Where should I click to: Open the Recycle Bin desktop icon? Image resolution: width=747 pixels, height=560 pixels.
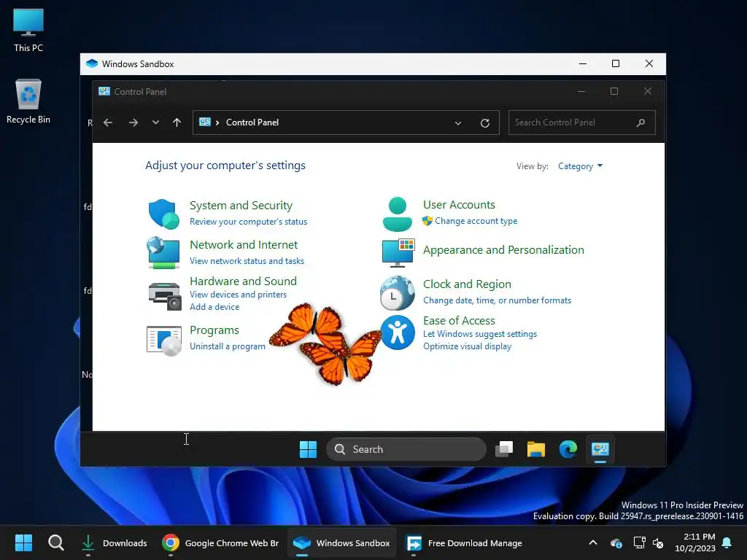click(28, 101)
